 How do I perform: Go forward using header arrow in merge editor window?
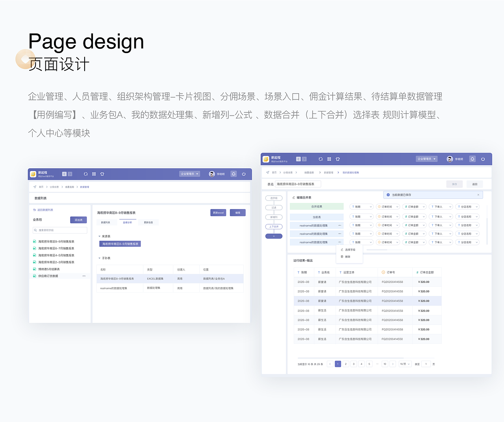(x=304, y=159)
